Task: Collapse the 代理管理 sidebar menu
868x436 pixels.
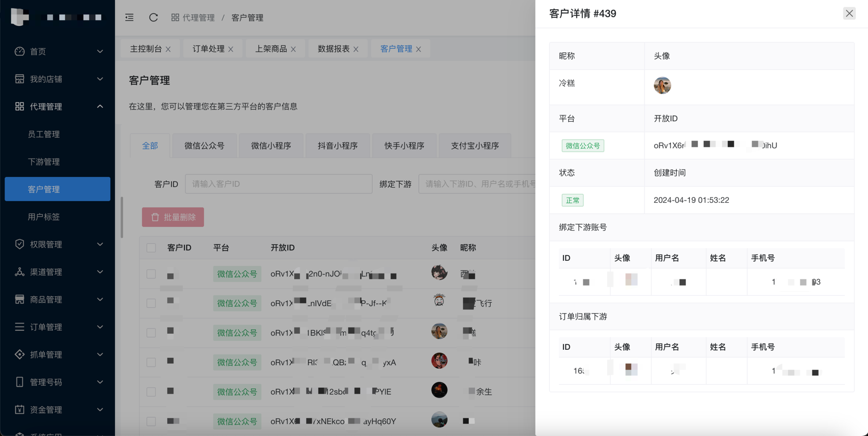Action: tap(100, 107)
